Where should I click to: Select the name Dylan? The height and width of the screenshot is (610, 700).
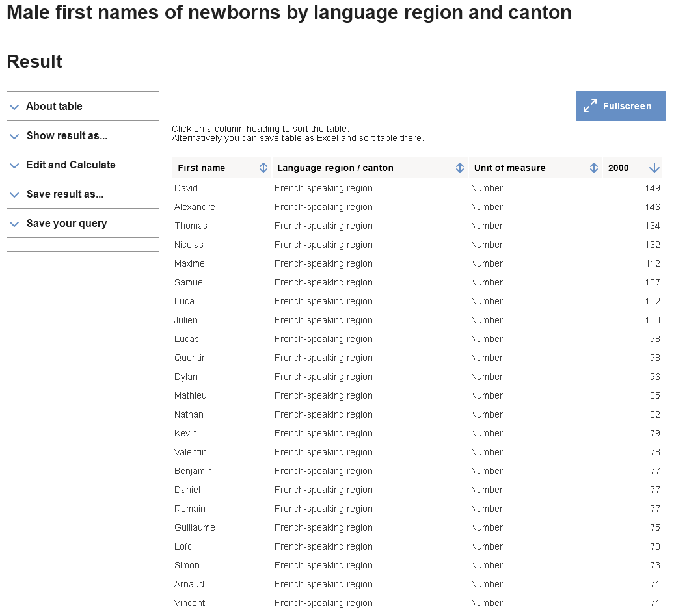(x=185, y=377)
